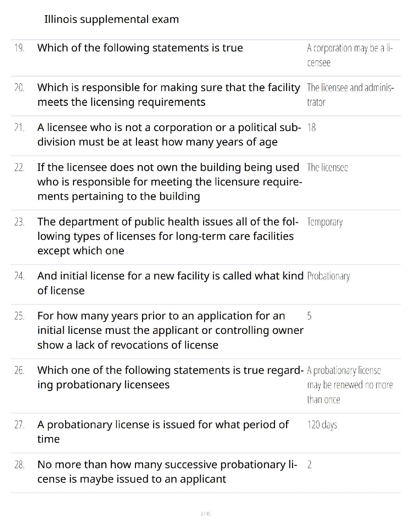
Task: Select the answer "2" for question 28
Action: click(x=309, y=465)
